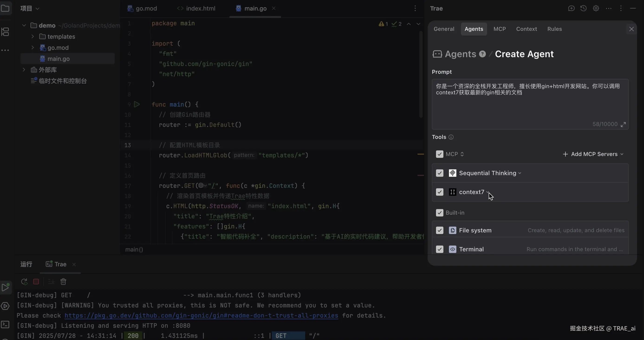The image size is (644, 340).
Task: Click the green run gutter icon beside main()
Action: click(137, 104)
